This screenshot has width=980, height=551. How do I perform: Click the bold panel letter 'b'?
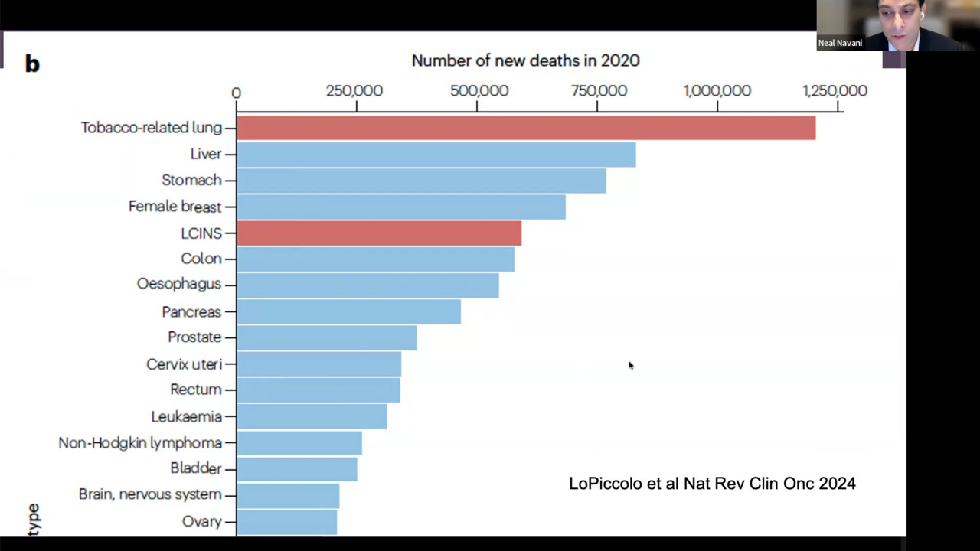pyautogui.click(x=31, y=64)
